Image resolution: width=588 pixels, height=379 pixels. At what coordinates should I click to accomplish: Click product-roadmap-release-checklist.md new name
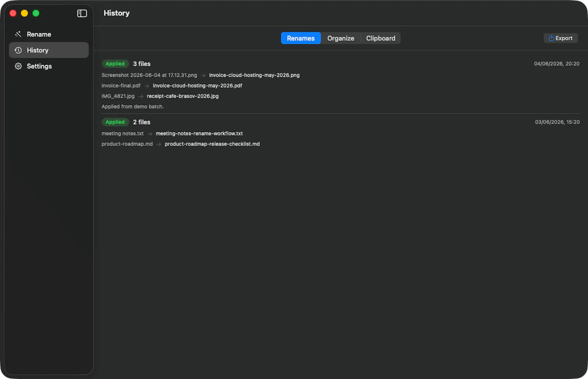(212, 144)
